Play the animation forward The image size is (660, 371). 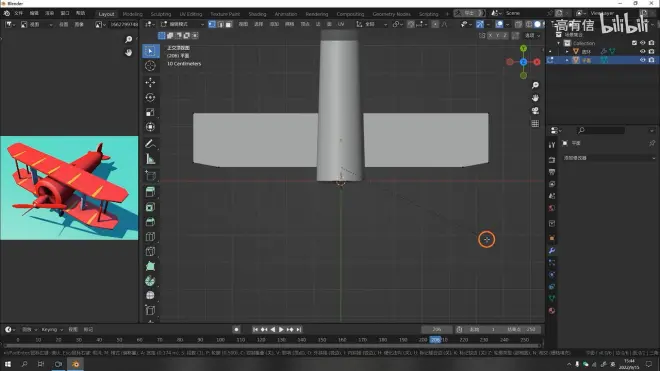coord(281,329)
